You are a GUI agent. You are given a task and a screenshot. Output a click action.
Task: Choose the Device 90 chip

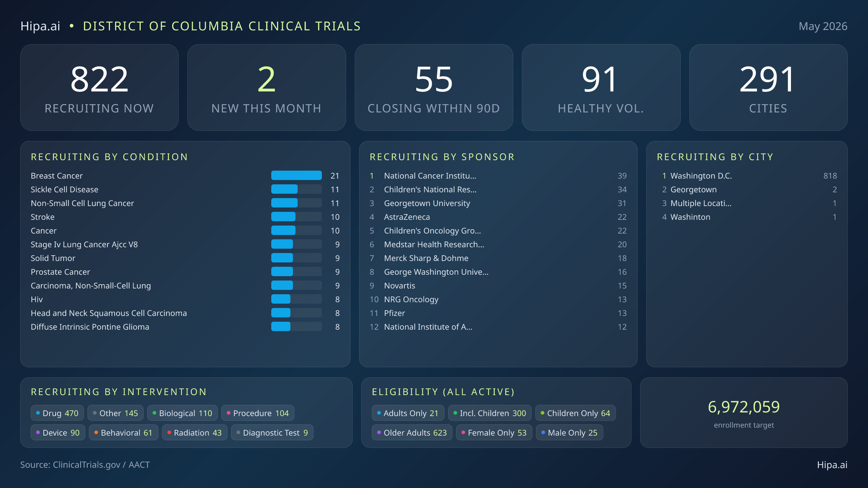(58, 433)
